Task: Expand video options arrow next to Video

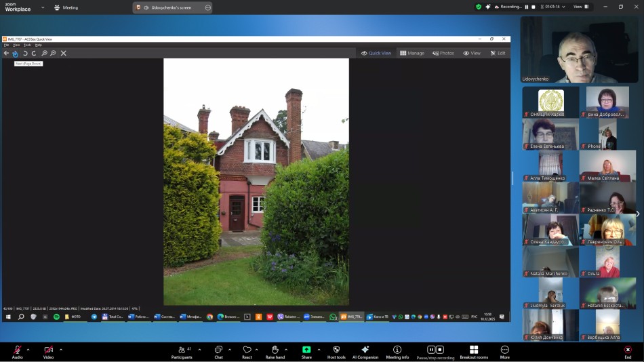Action: tap(61, 350)
